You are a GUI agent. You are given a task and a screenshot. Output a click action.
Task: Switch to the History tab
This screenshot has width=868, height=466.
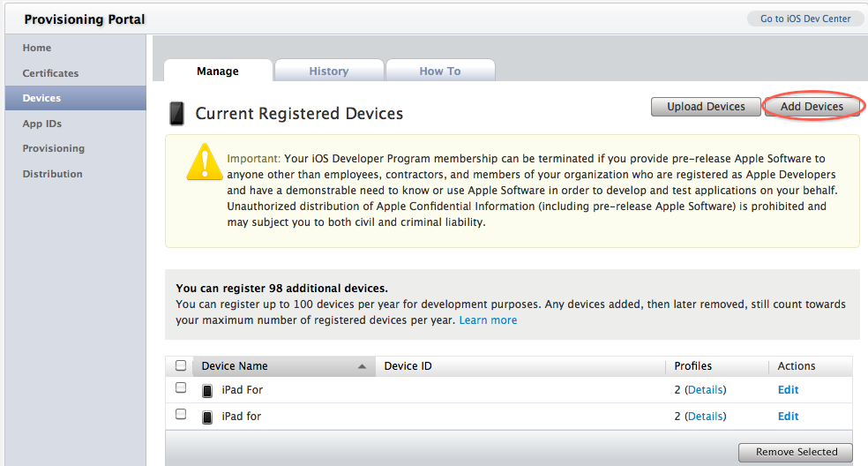click(329, 71)
